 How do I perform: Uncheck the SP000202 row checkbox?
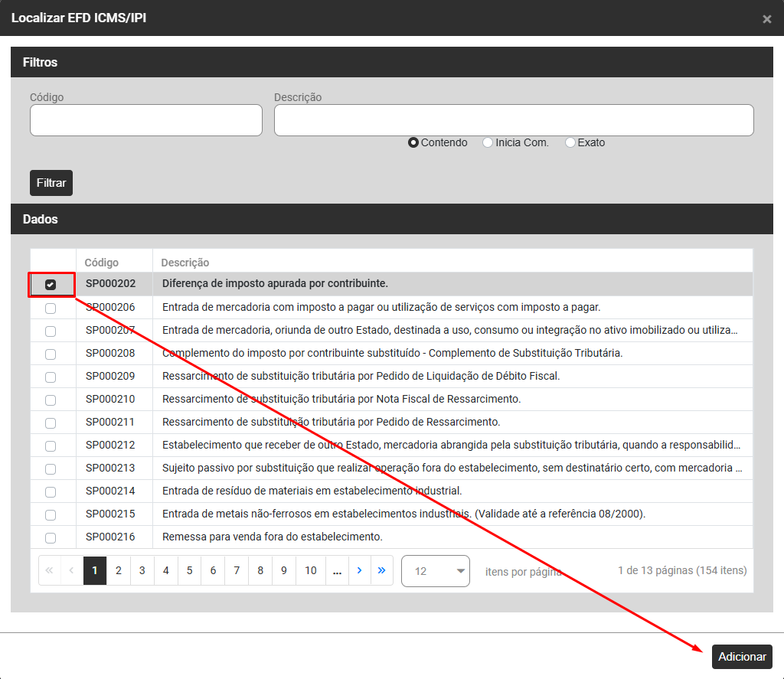point(51,285)
